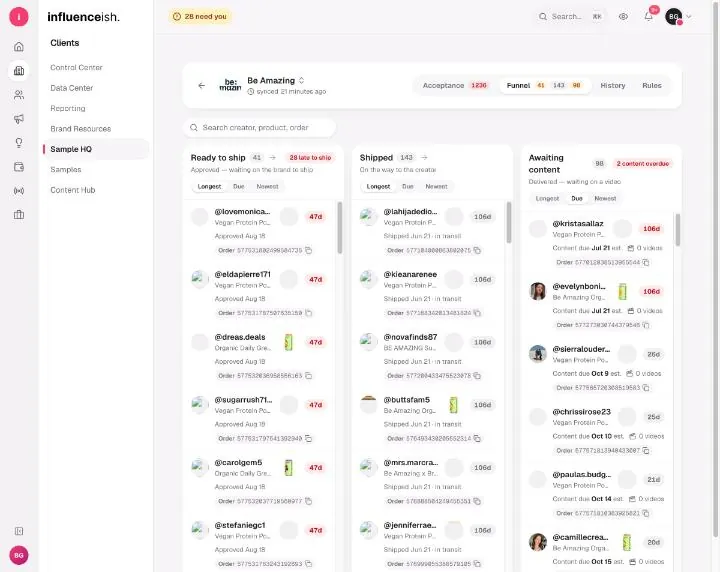
Task: Click @evelynboni profile photo
Action: coord(538,291)
